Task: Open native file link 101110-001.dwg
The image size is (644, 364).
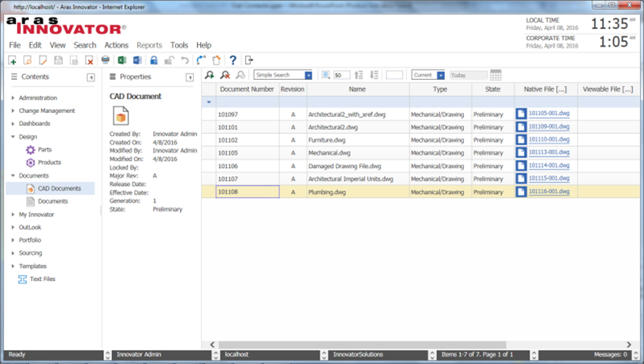Action: tap(549, 140)
